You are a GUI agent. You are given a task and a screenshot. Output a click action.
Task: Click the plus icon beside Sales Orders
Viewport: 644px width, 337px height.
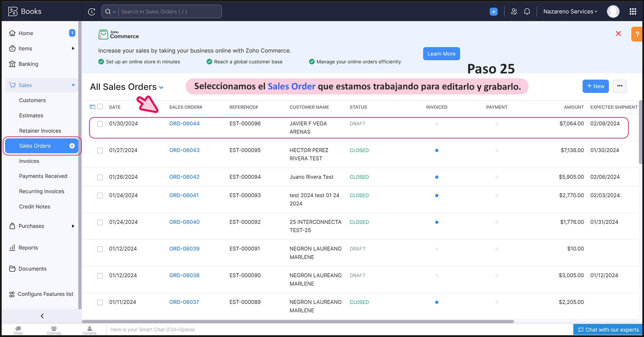click(x=72, y=146)
